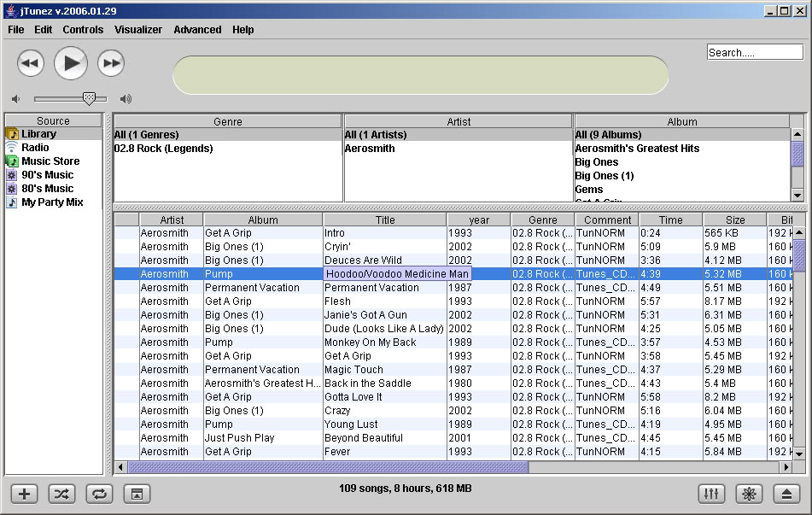Open the Help menu

click(242, 30)
